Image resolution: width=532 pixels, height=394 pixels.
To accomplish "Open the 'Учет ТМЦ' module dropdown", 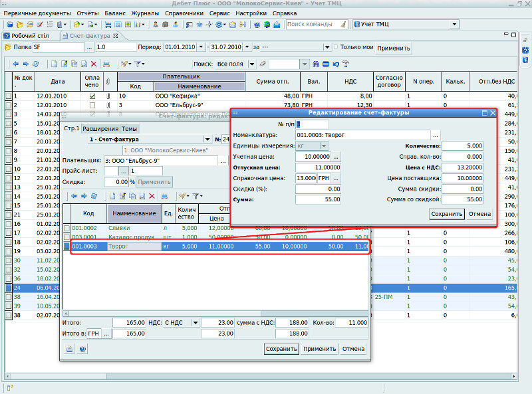I will [x=454, y=25].
